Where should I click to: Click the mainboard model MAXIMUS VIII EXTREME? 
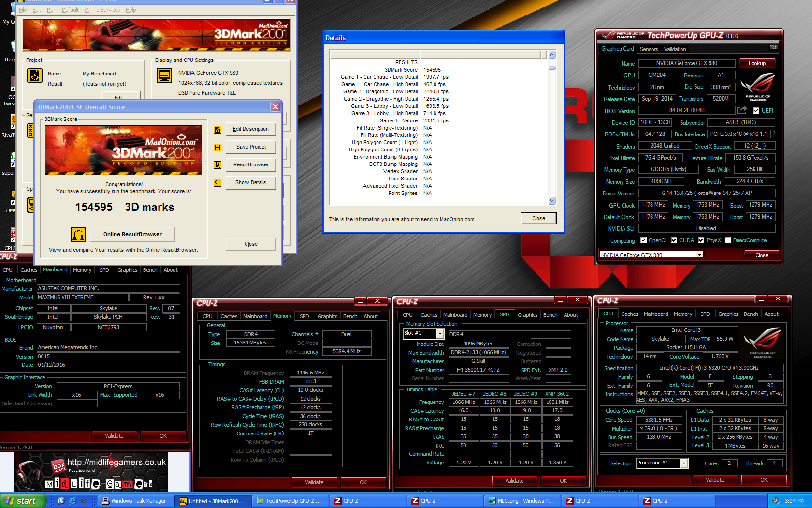click(83, 298)
